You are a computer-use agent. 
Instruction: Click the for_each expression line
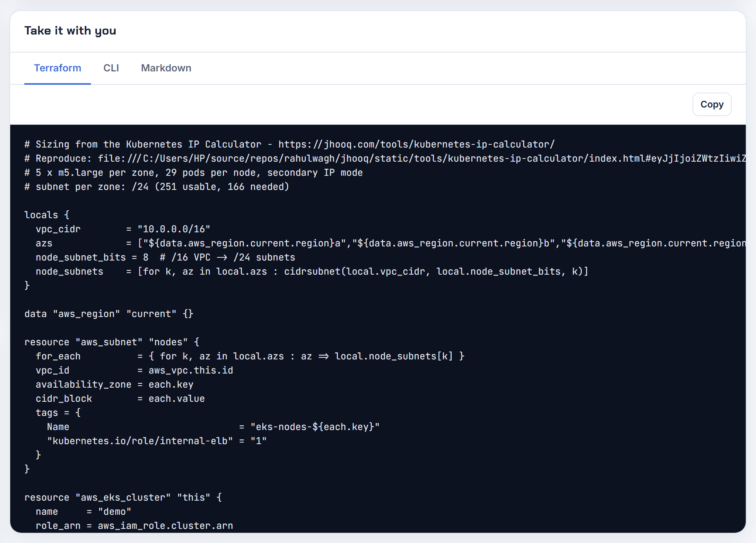(x=250, y=356)
